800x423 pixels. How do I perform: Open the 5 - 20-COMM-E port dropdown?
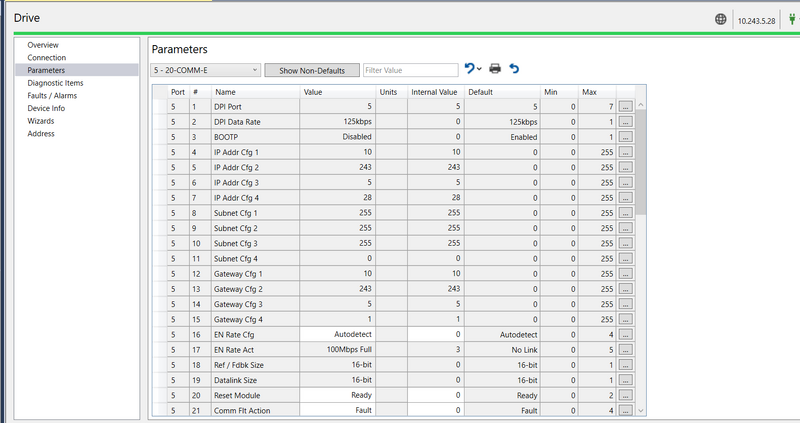[x=206, y=70]
